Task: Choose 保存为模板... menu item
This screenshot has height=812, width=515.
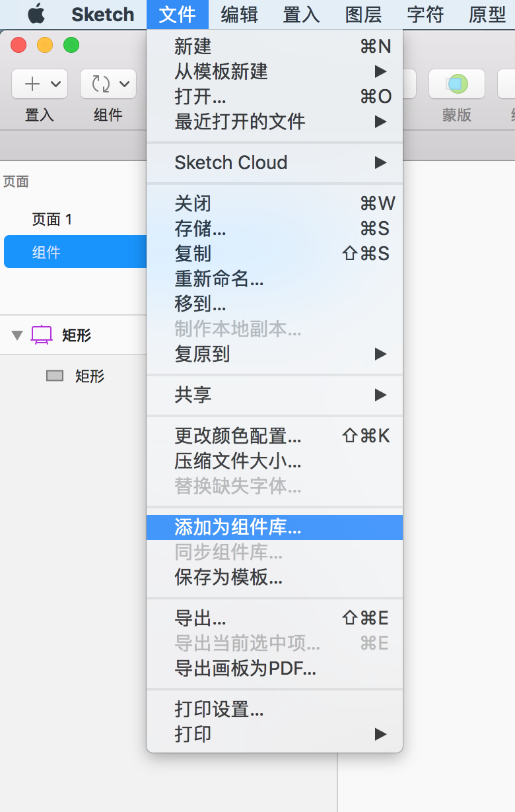Action: (275, 577)
